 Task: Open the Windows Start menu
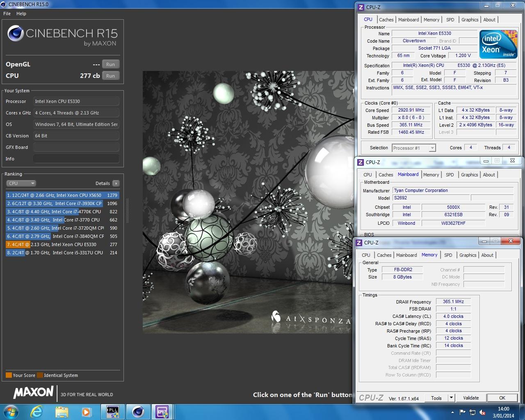click(x=11, y=412)
